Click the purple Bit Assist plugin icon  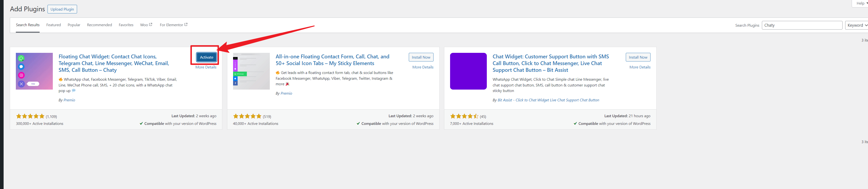[x=468, y=71]
